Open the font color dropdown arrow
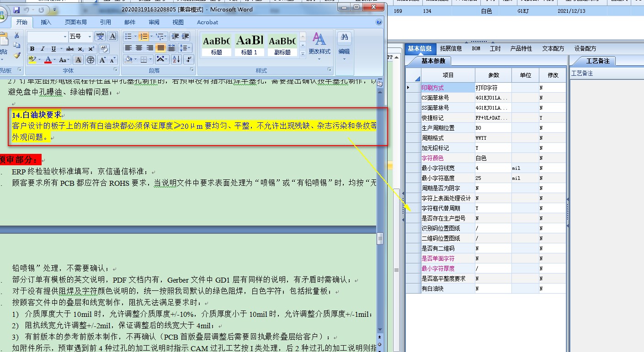The width and height of the screenshot is (644, 352). point(54,60)
